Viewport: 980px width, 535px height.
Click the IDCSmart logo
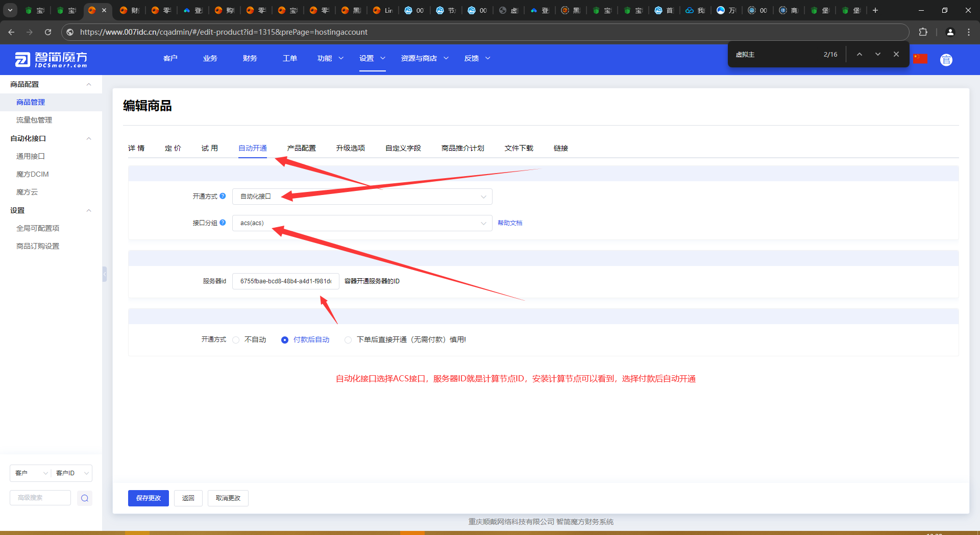pos(51,60)
